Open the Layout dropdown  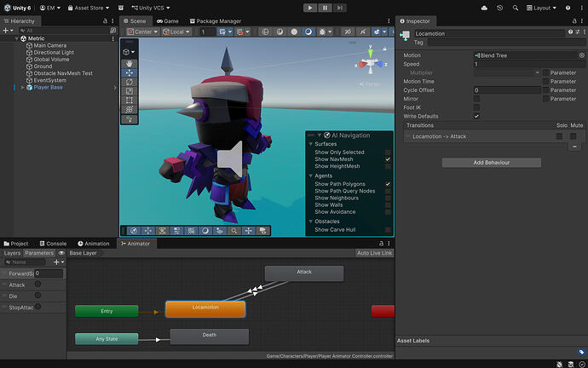pos(541,8)
